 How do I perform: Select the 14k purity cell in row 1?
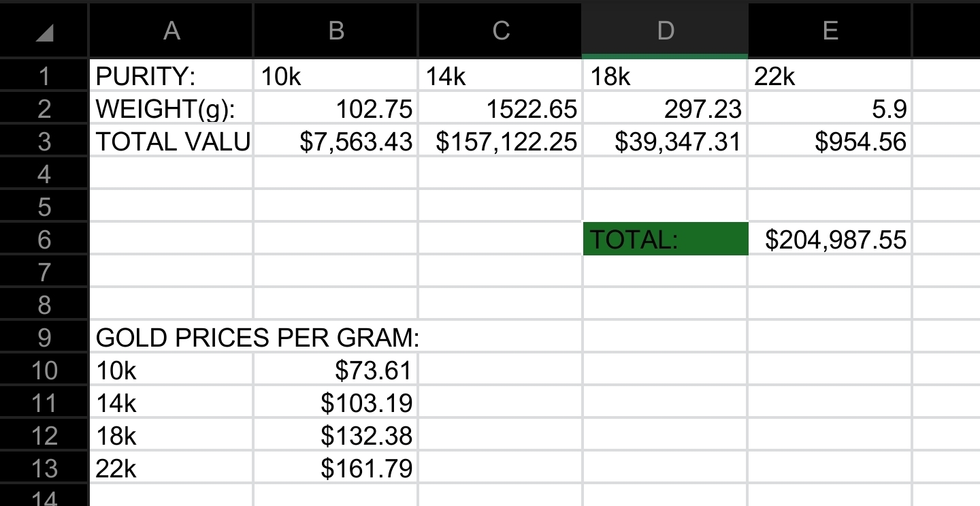coord(500,76)
